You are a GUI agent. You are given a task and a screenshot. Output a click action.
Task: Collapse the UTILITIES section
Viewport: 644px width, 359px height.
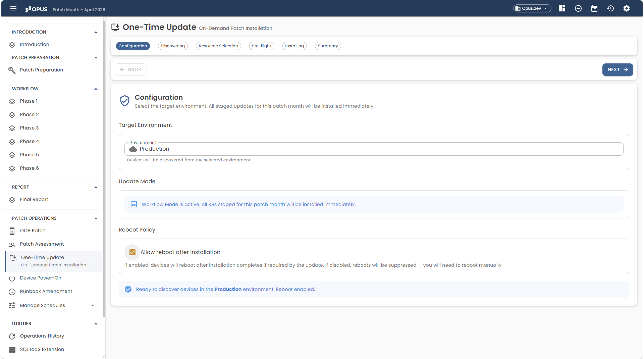96,324
